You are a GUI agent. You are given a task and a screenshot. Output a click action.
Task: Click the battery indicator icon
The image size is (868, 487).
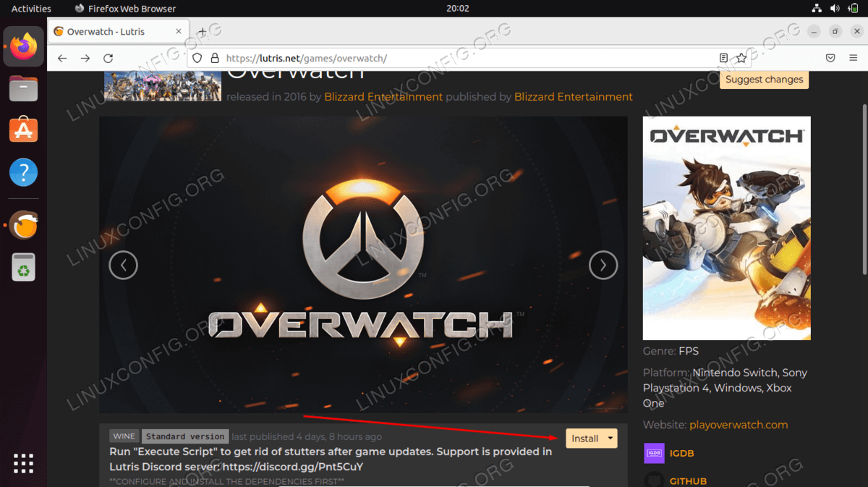[854, 9]
